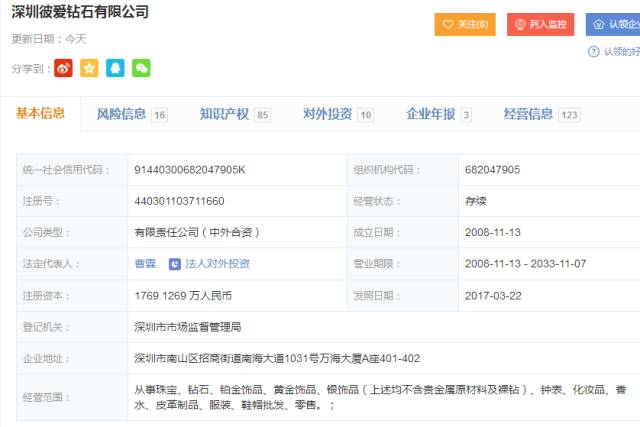The width and height of the screenshot is (640, 427).
Task: Select organization code 682047905
Action: pos(492,170)
